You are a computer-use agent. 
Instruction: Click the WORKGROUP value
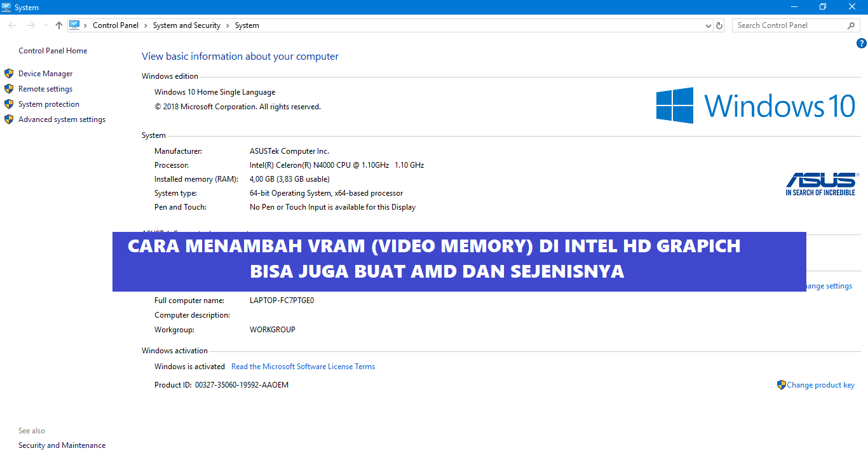click(x=273, y=330)
